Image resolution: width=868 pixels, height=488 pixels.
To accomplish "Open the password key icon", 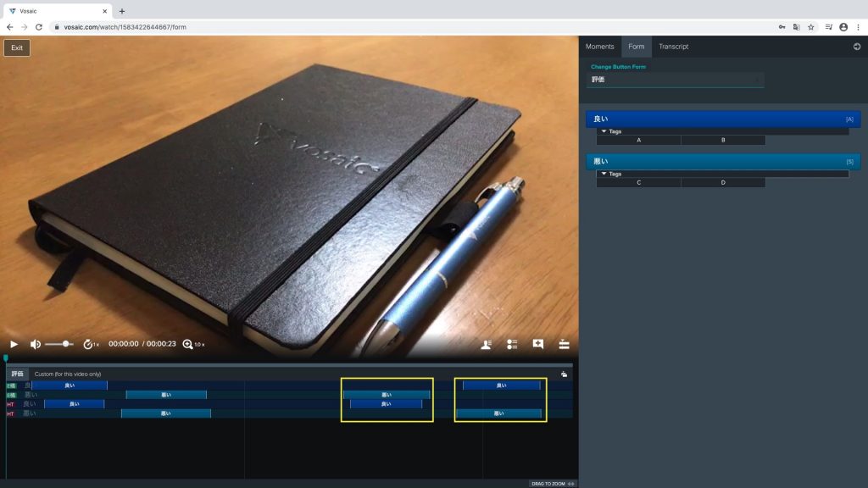I will point(782,27).
